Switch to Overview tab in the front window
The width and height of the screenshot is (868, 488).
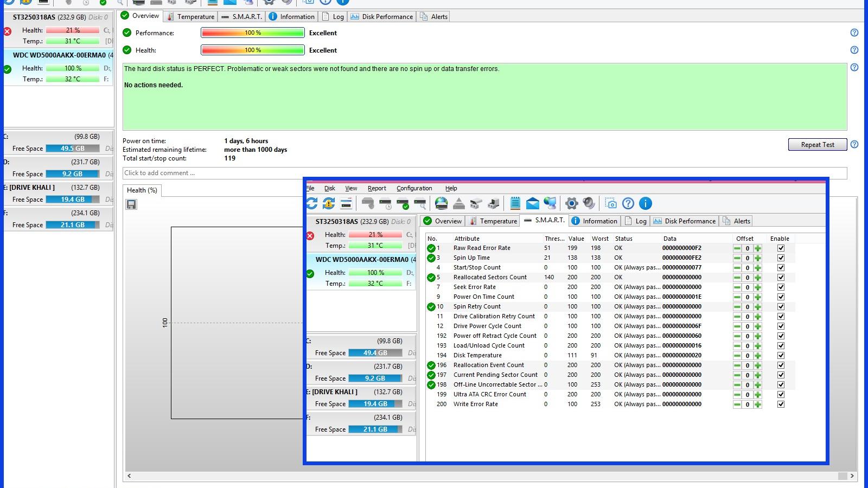443,221
